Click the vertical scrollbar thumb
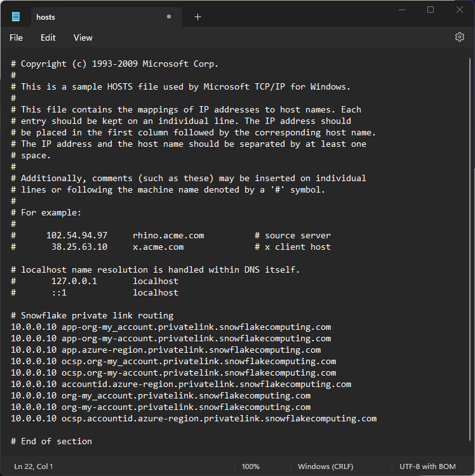 click(x=470, y=249)
